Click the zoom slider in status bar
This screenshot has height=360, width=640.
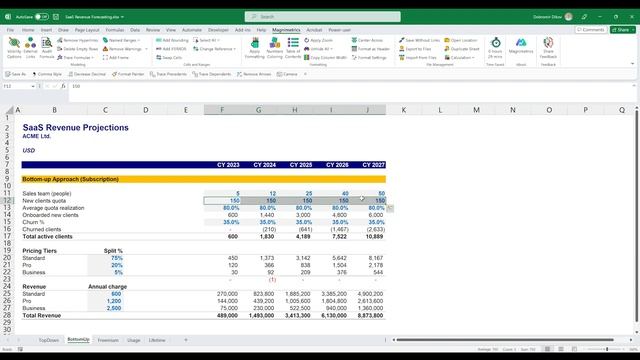click(x=607, y=349)
